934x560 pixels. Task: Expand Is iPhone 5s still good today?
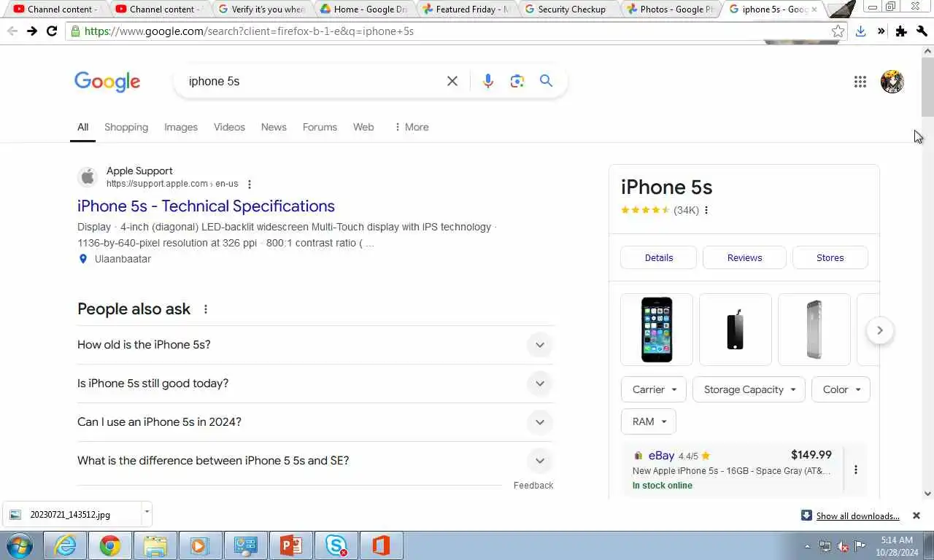coord(315,384)
